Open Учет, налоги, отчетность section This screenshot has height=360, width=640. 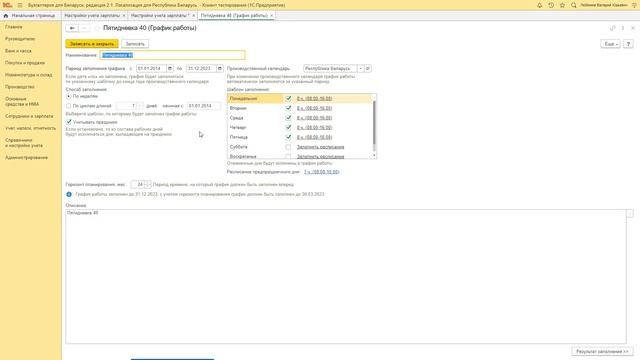[30, 129]
